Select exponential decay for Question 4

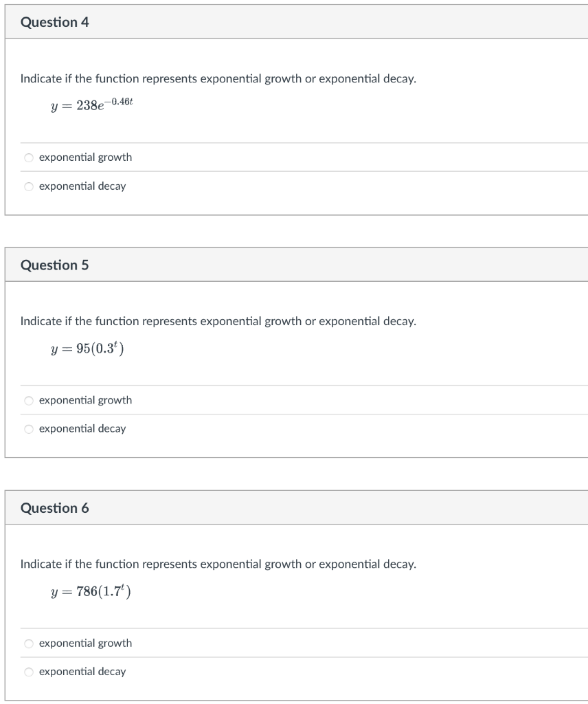(28, 186)
